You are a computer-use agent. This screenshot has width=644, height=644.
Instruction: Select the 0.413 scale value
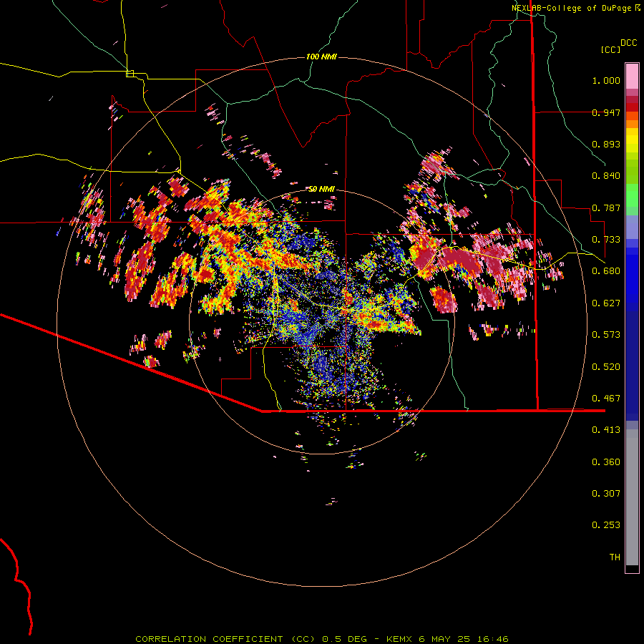point(606,430)
